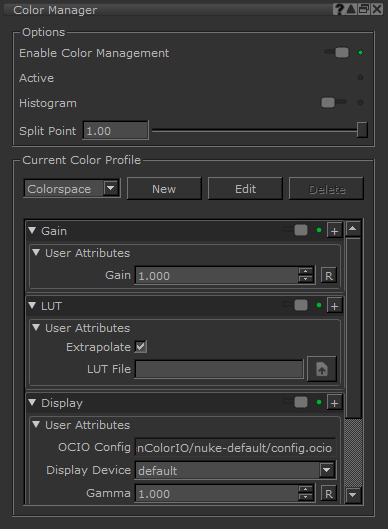Image resolution: width=388 pixels, height=529 pixels.
Task: Open the Display Device dropdown
Action: (235, 470)
